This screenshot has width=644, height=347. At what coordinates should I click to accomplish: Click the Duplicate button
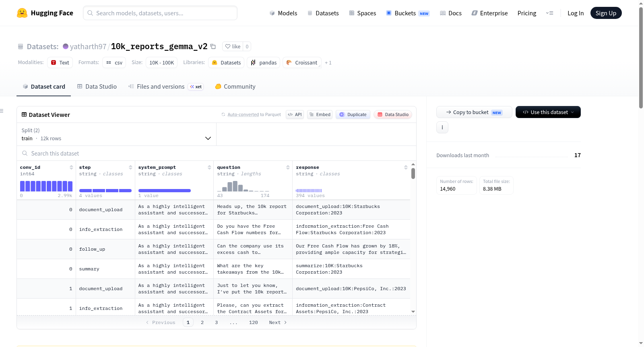point(353,114)
